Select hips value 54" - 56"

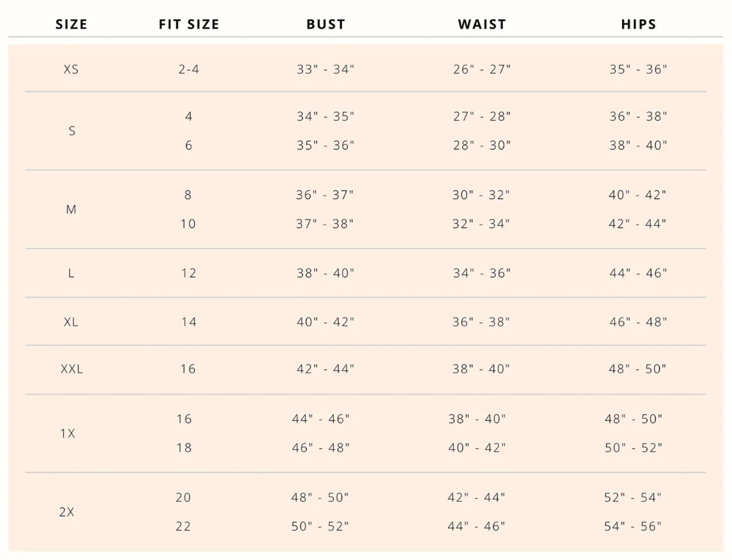[632, 526]
